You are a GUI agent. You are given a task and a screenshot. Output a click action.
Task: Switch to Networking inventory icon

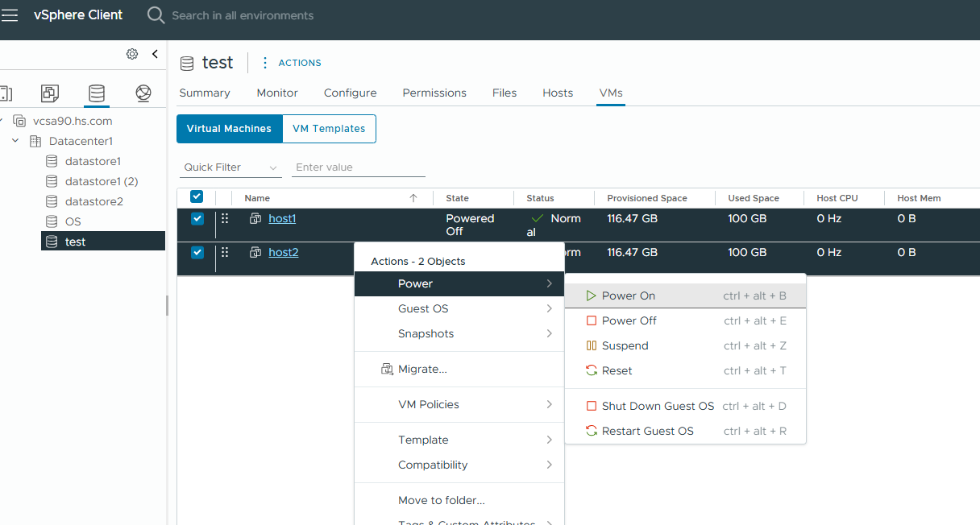(143, 93)
